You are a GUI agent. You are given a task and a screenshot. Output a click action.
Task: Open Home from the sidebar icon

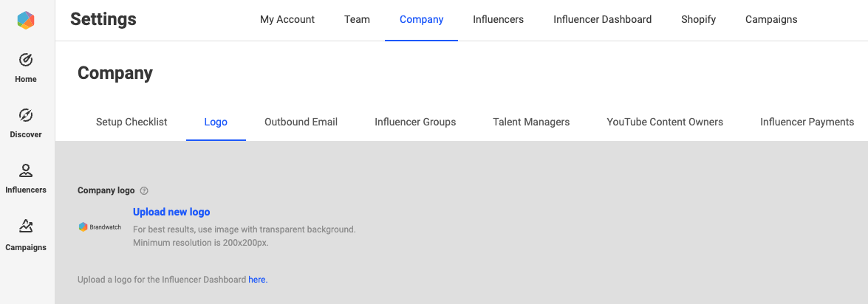click(x=26, y=60)
